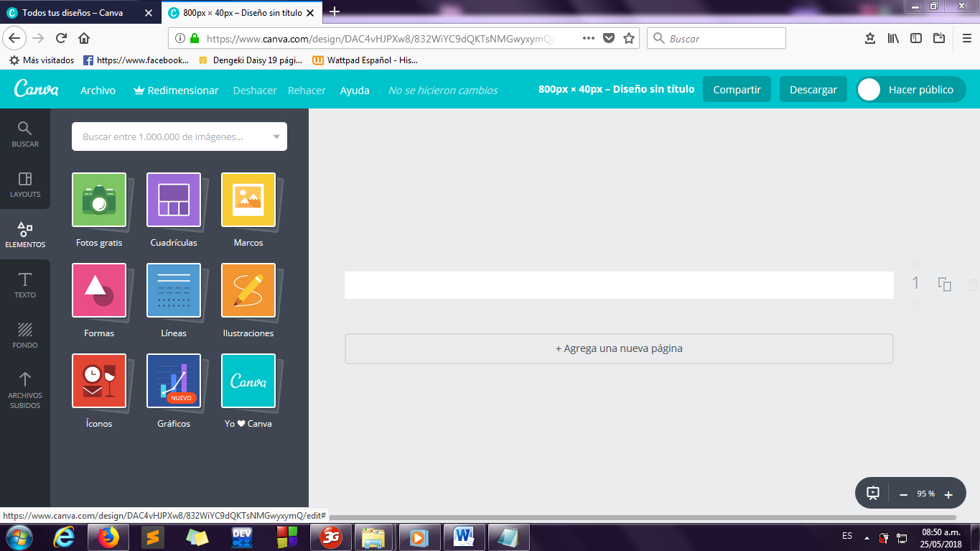Screen dimensions: 980x551
Task: Open the Fondo background sidebar tab
Action: point(25,335)
